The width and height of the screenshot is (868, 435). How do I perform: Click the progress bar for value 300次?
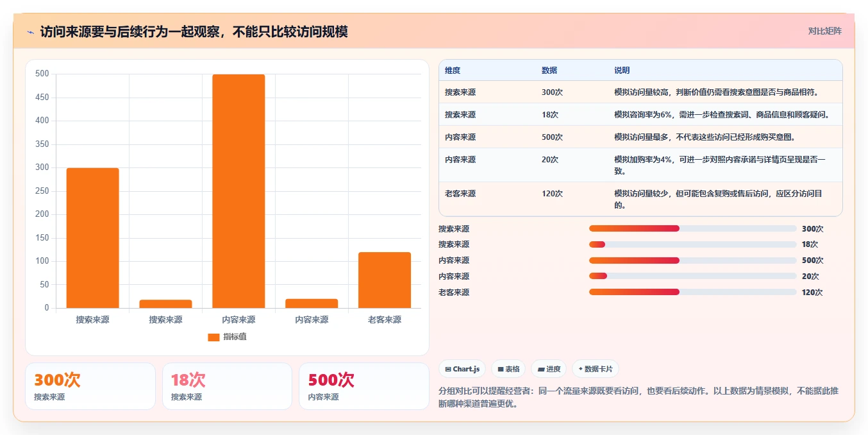692,228
